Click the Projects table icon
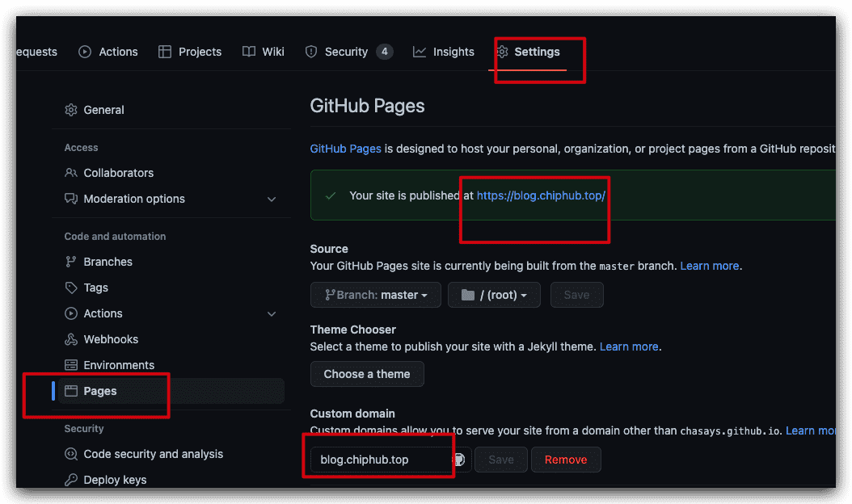852x504 pixels. click(x=165, y=52)
